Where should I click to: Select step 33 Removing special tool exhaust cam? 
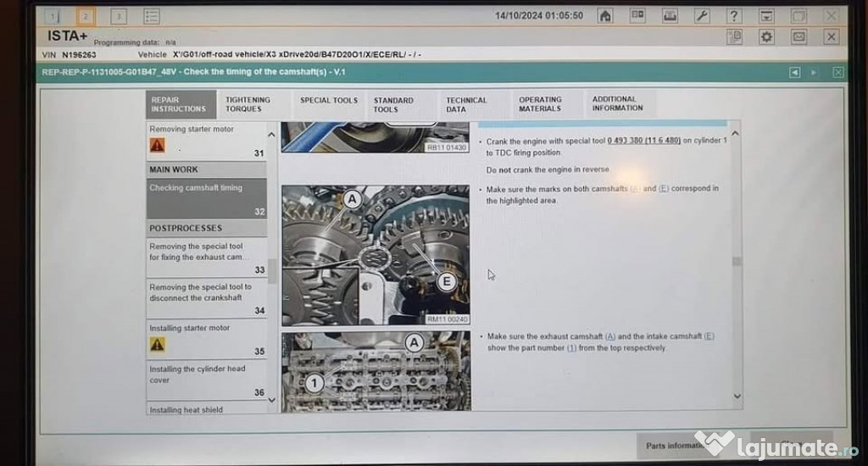point(206,258)
